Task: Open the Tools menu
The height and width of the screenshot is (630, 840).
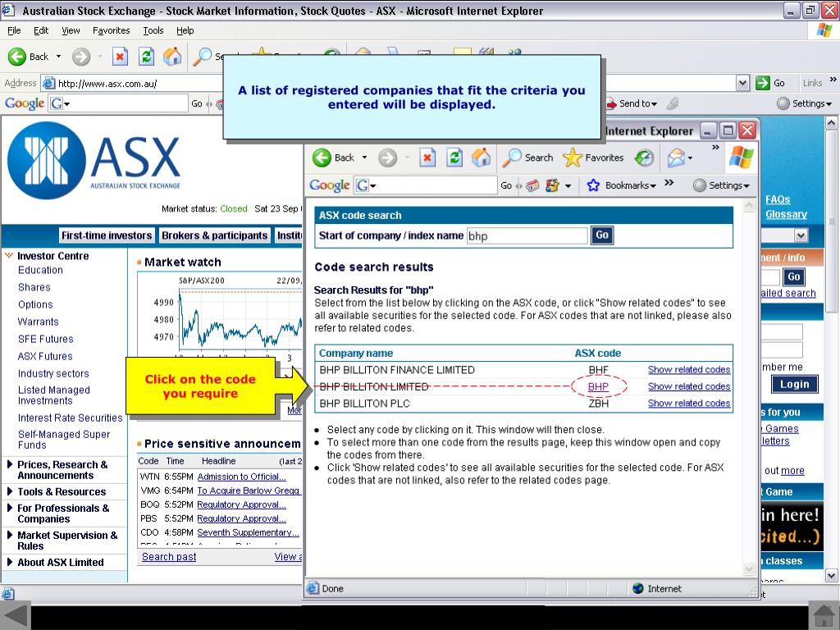Action: pyautogui.click(x=153, y=30)
